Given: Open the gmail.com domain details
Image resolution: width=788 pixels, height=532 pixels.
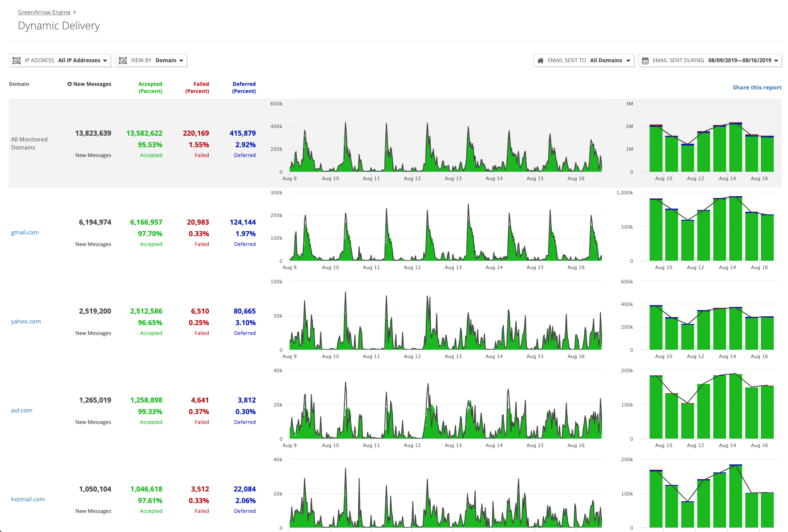Looking at the screenshot, I should click(x=25, y=232).
